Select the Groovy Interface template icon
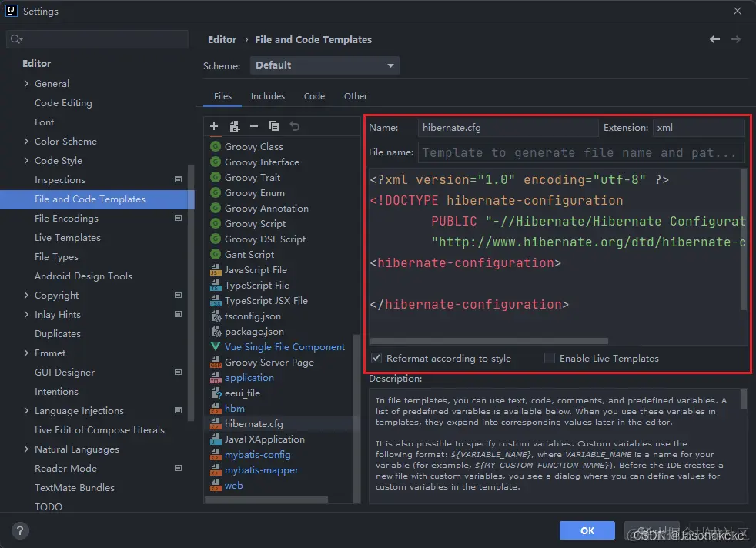Image resolution: width=756 pixels, height=548 pixels. click(x=216, y=162)
